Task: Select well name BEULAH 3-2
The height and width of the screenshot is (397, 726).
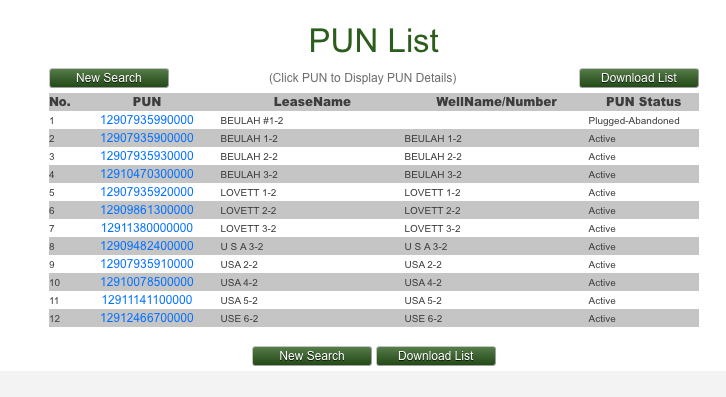Action: [433, 175]
